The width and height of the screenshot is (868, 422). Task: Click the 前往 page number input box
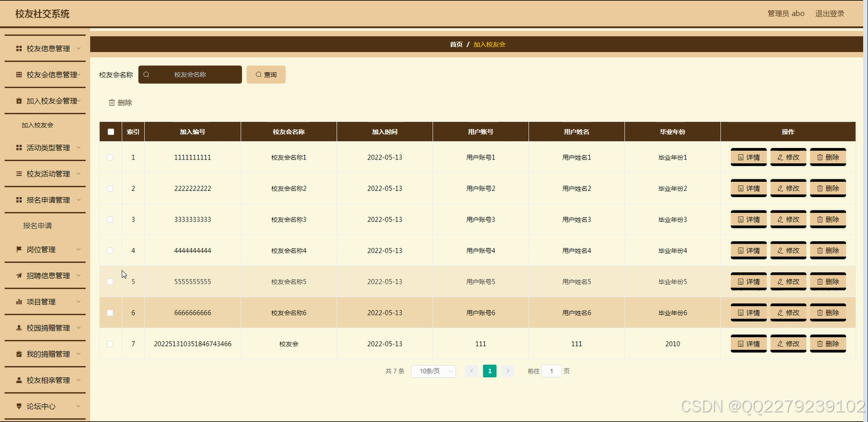point(551,371)
